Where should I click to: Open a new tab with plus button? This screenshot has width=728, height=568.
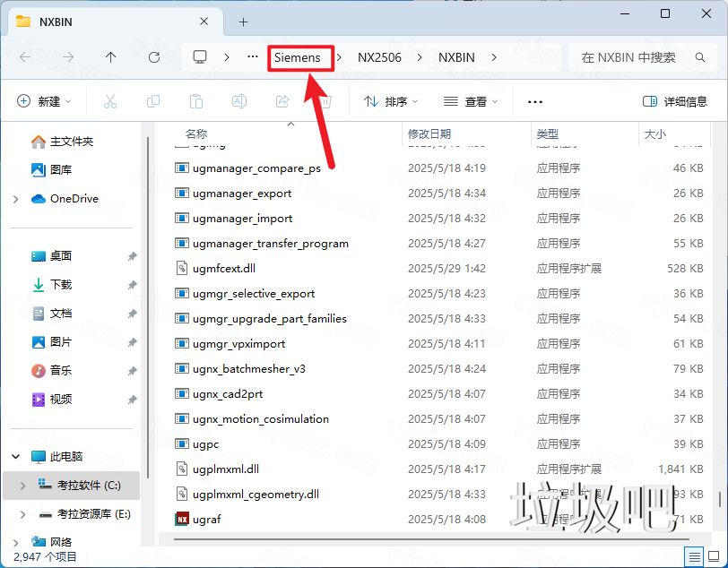[x=243, y=22]
